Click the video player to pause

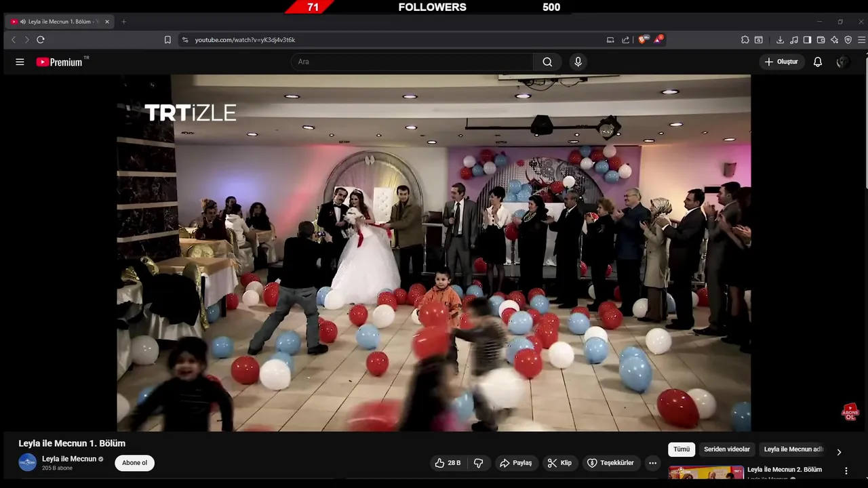click(434, 253)
